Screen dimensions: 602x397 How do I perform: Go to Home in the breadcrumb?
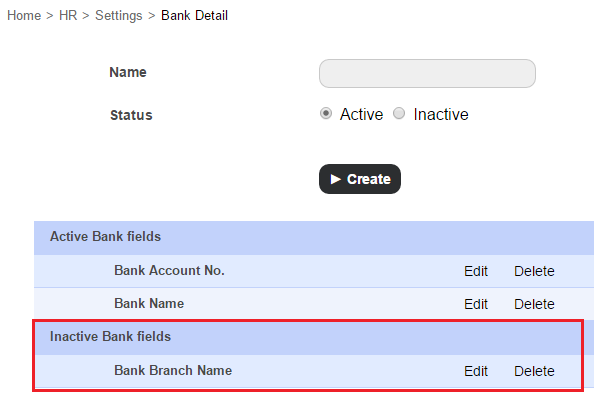coord(24,16)
